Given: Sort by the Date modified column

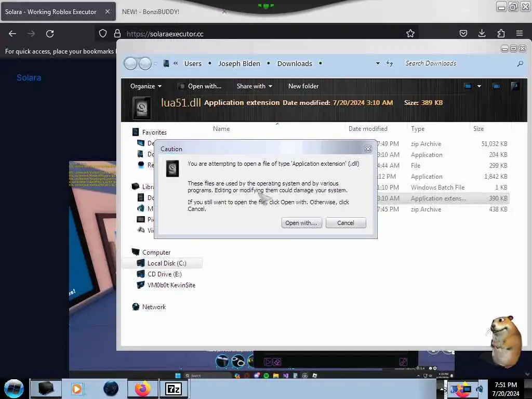Looking at the screenshot, I should click(x=368, y=129).
